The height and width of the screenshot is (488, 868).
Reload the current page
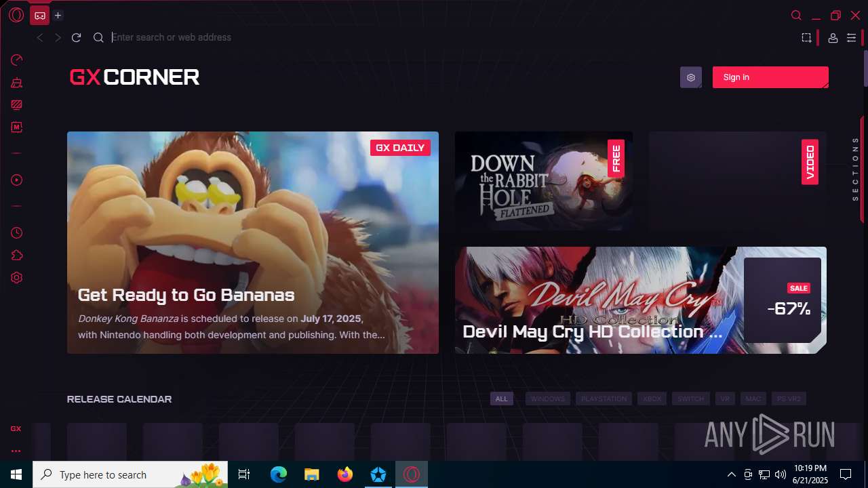click(x=77, y=38)
